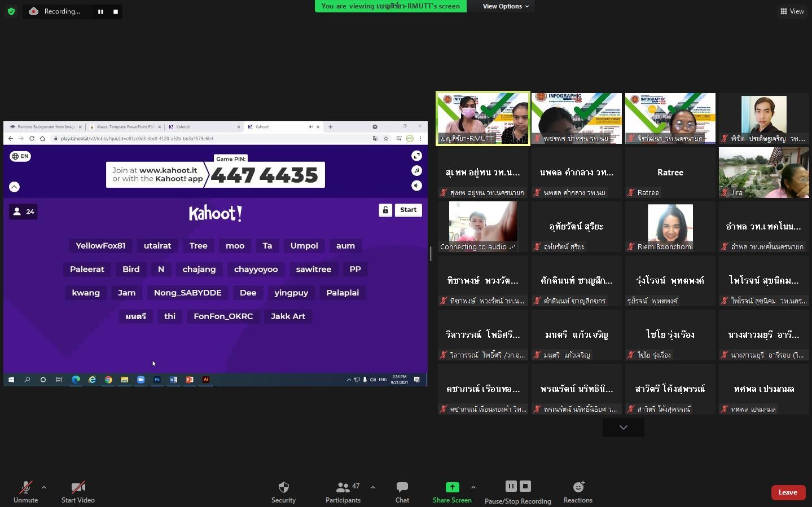Screen dimensions: 812x507
Task: Open audio options arrow next to Unmute
Action: click(x=44, y=487)
